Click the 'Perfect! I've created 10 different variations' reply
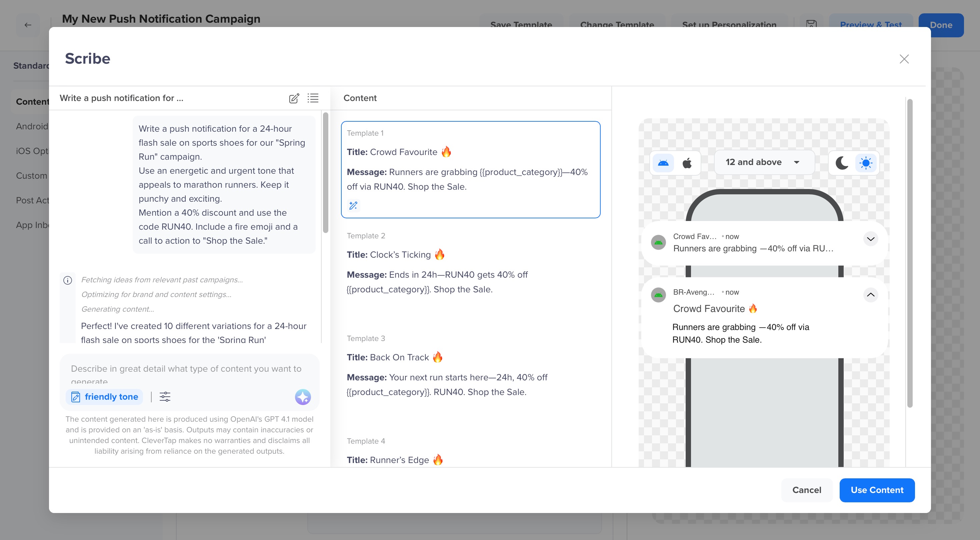This screenshot has width=980, height=540. tap(194, 333)
